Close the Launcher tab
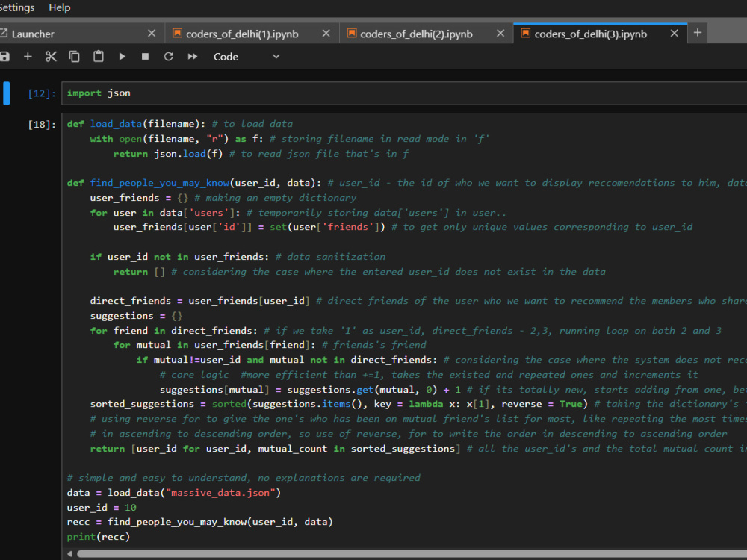Screen dimensions: 747x560 click(152, 34)
